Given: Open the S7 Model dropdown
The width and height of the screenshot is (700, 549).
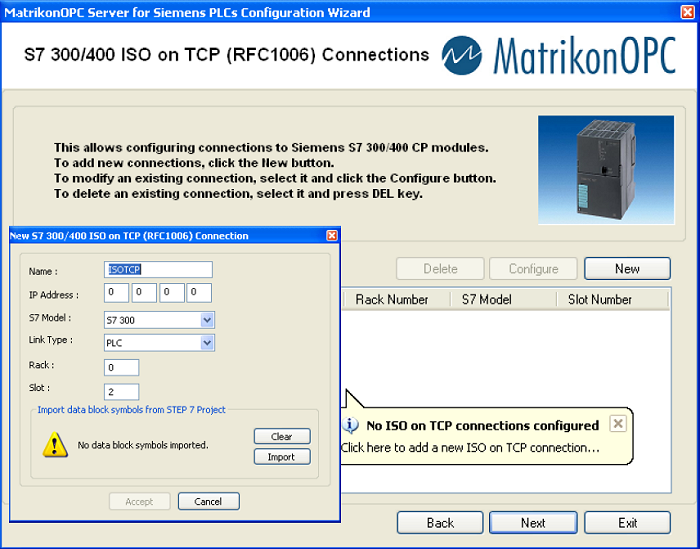Looking at the screenshot, I should (x=206, y=320).
